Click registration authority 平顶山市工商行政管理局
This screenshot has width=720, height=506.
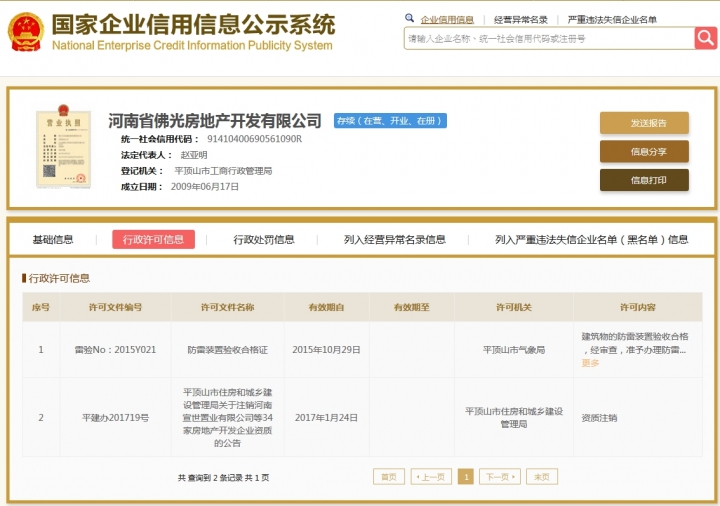[223, 171]
